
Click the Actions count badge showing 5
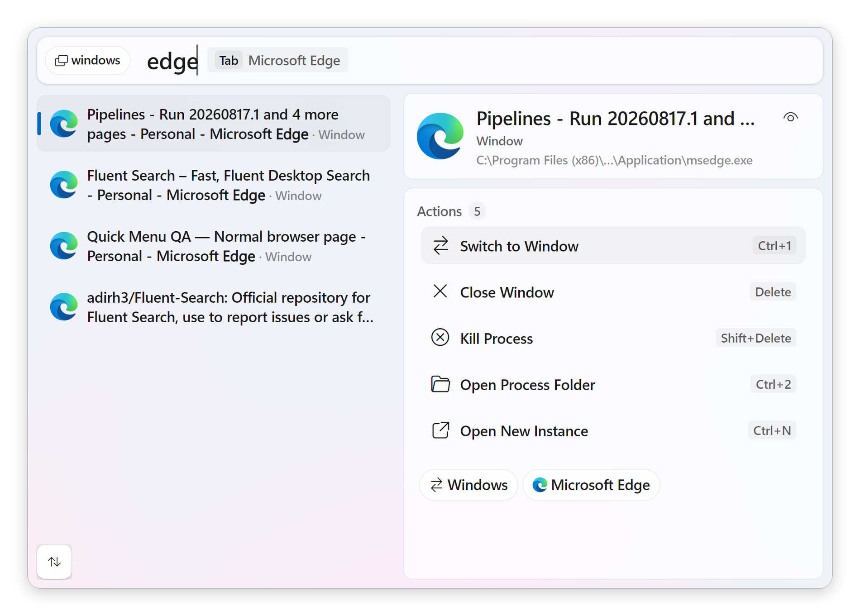point(477,211)
